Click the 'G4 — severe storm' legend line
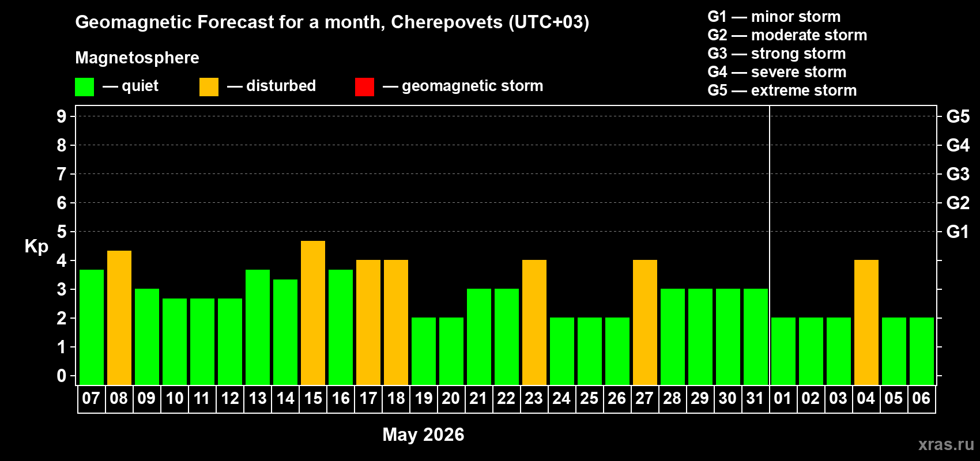Viewport: 980px width, 461px height. (x=777, y=72)
